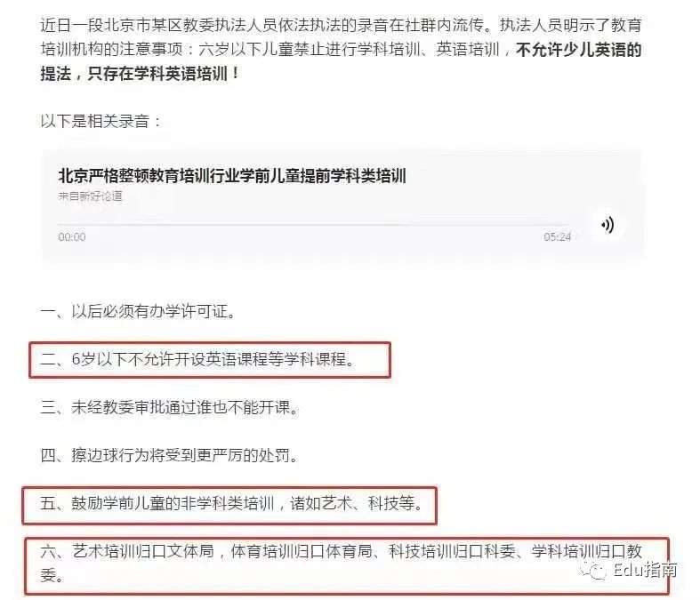Viewport: 700px width, 600px height.
Task: Click the boxed item two about 6岁以下
Action: pyautogui.click(x=210, y=360)
